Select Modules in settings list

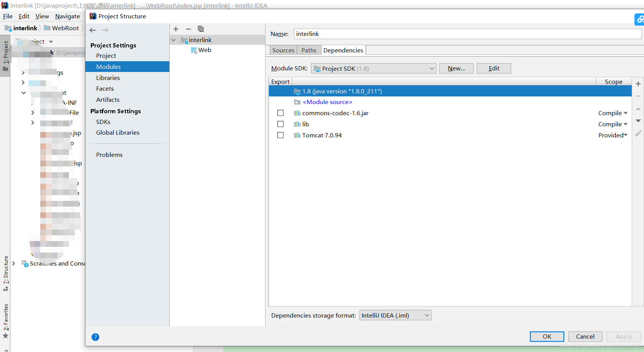(127, 67)
